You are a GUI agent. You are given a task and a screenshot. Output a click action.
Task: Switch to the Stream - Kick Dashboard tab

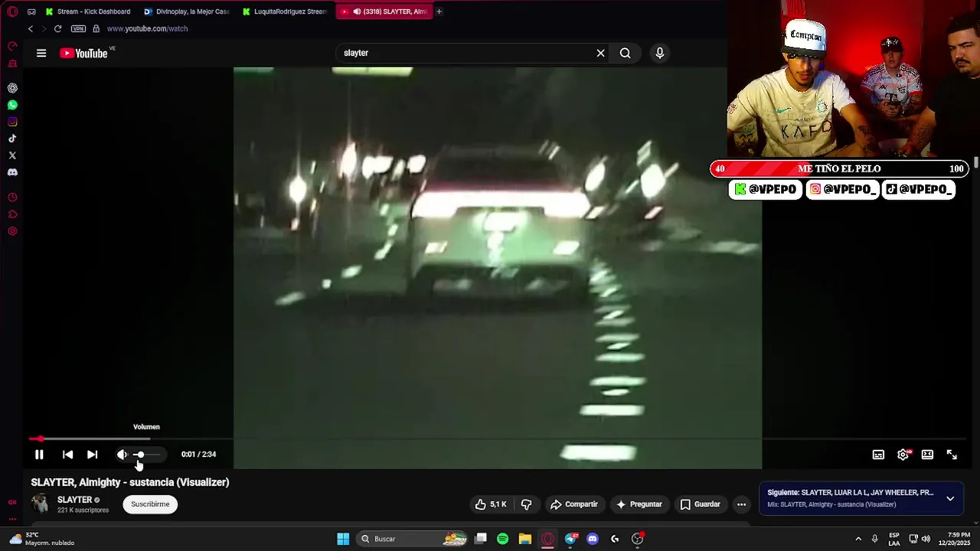tap(88, 11)
